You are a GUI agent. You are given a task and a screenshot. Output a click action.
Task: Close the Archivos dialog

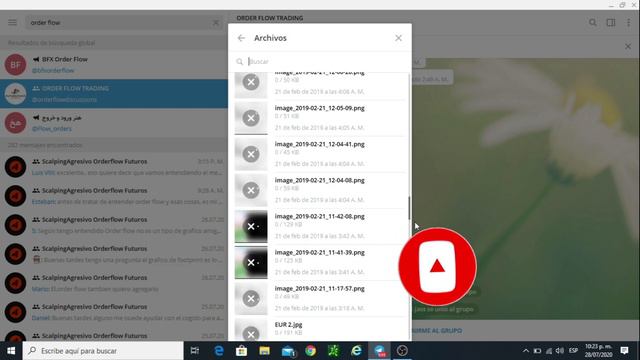(398, 38)
